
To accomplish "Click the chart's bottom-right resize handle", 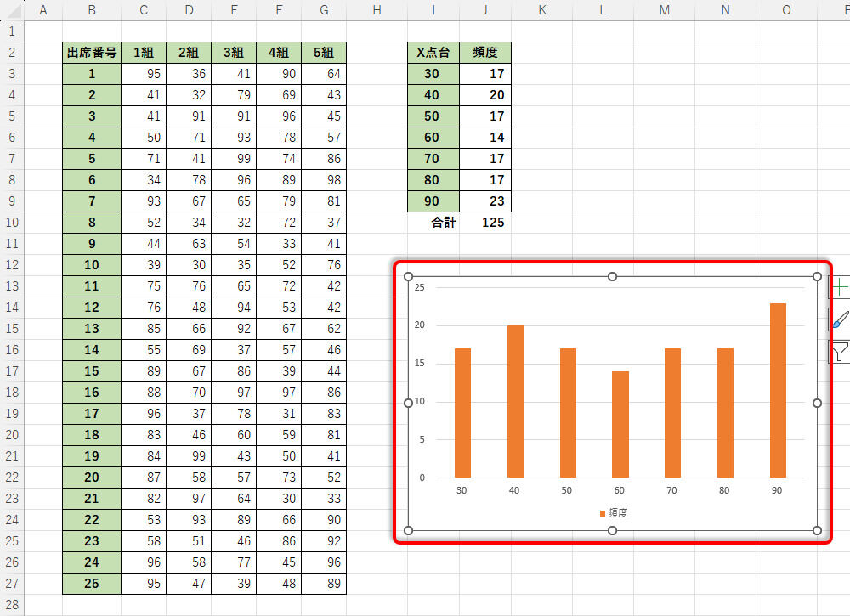I will click(818, 531).
